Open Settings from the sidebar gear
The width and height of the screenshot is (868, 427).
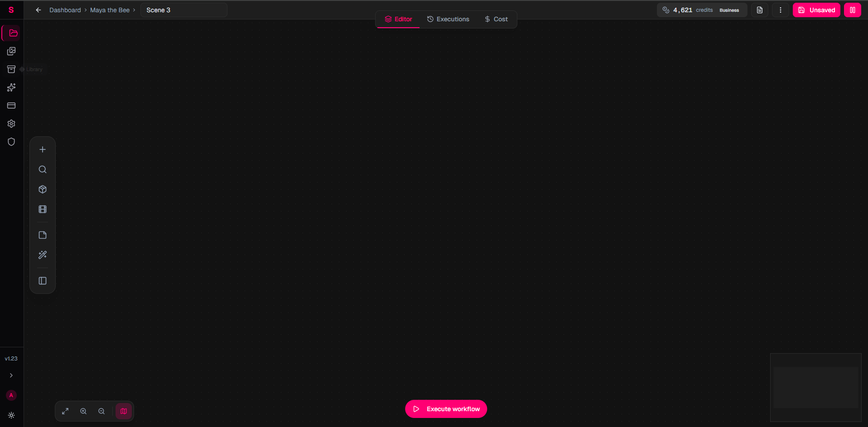[11, 123]
